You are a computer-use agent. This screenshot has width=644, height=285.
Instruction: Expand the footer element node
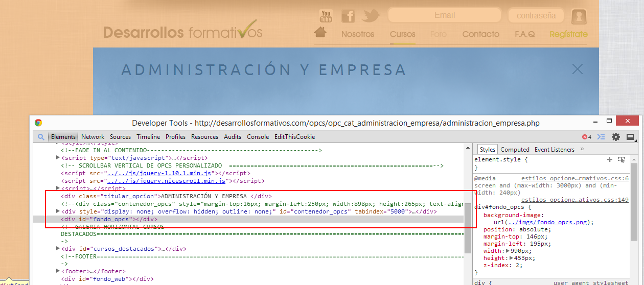pos(58,271)
